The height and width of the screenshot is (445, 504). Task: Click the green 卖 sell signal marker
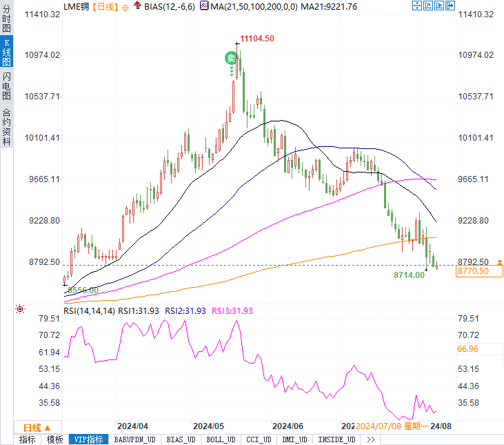[231, 58]
